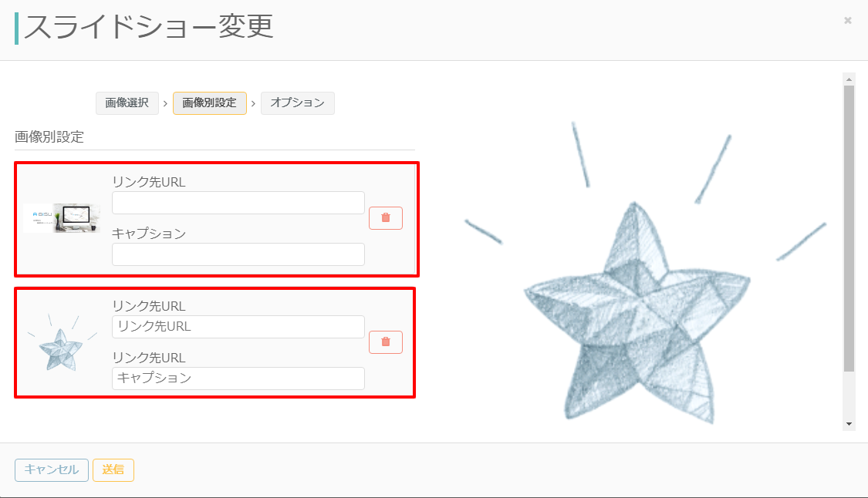Open the オプション step

coord(298,103)
